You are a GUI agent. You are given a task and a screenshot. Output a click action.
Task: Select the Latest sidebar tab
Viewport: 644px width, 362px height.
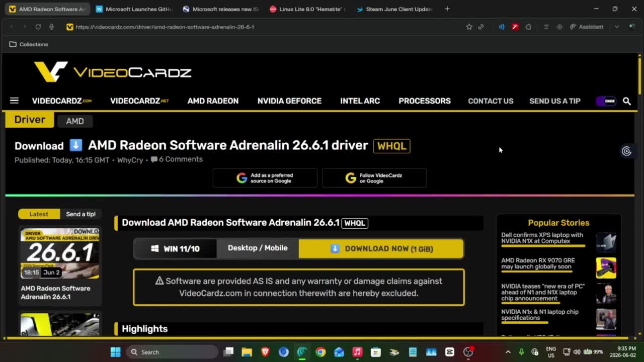coord(39,214)
